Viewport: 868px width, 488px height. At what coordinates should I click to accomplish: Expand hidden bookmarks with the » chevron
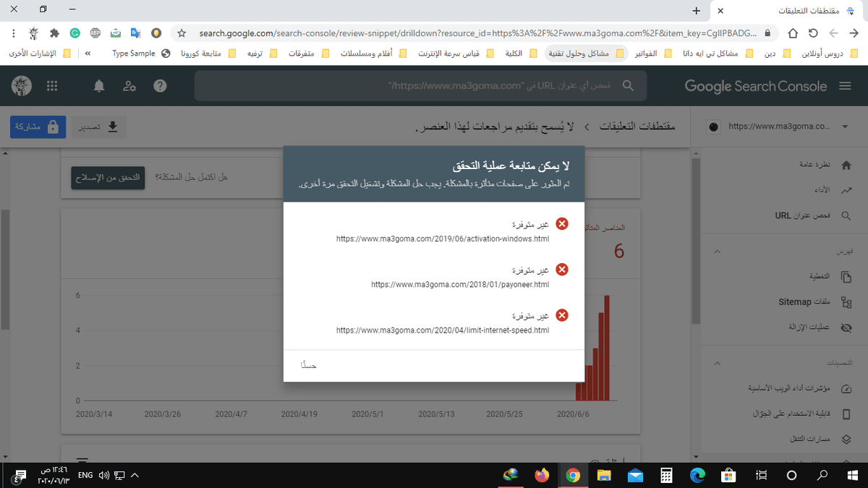pos(88,53)
